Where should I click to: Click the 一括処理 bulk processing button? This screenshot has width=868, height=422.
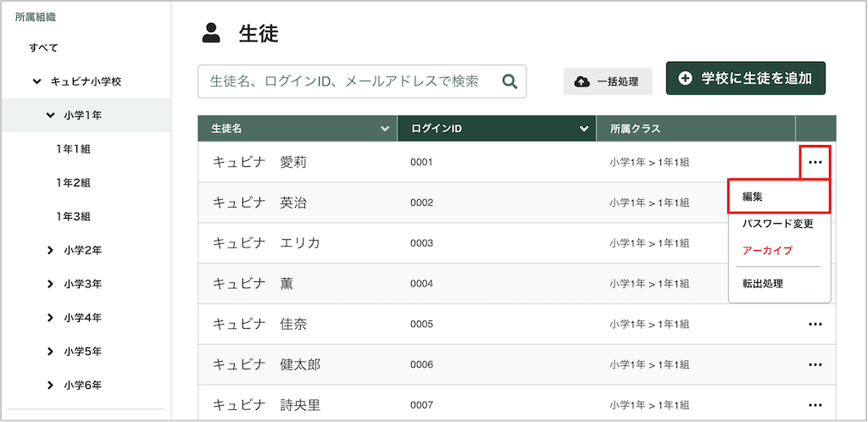(x=608, y=82)
